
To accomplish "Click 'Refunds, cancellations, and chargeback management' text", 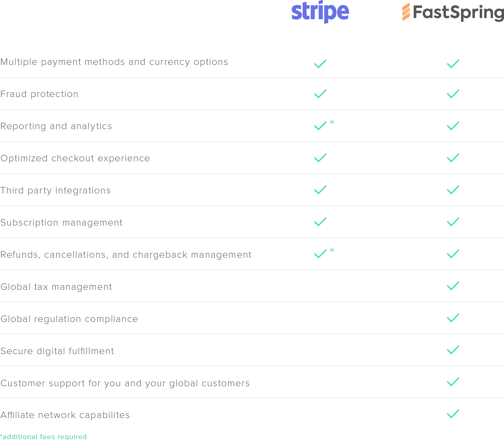I will coord(126,255).
